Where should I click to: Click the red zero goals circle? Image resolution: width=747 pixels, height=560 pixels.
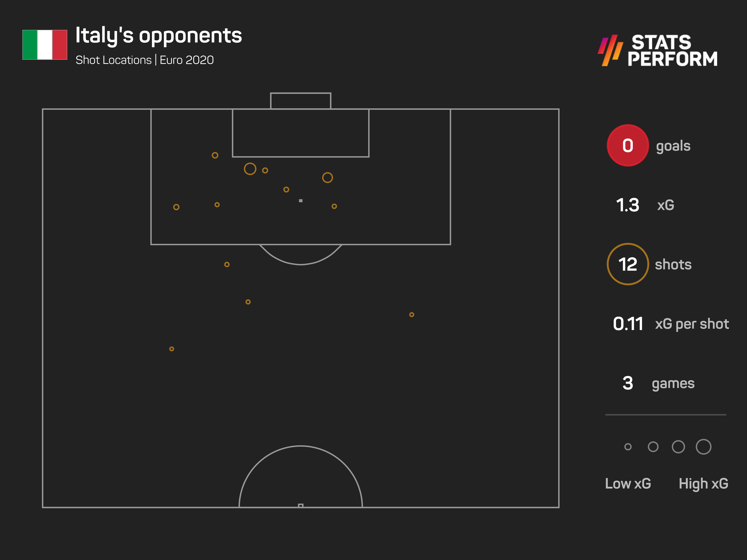627,145
